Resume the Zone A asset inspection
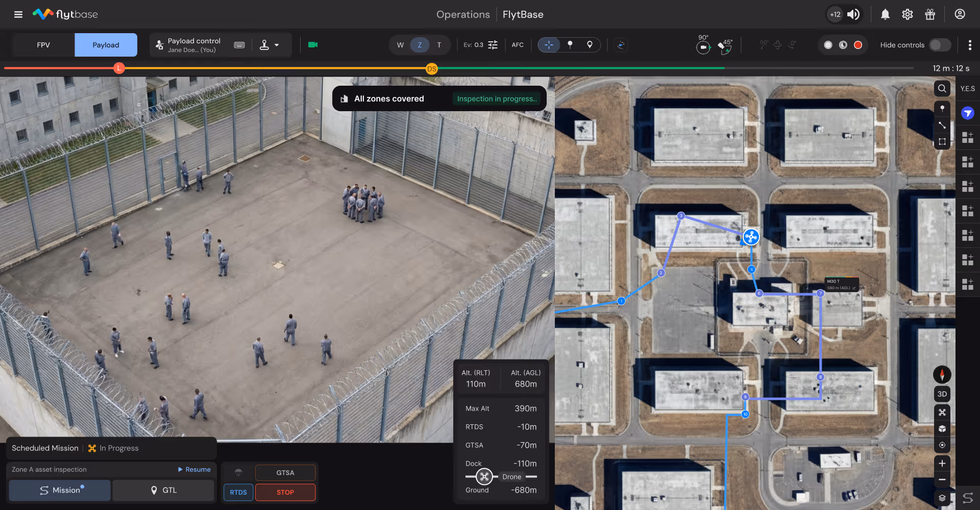980x510 pixels. click(194, 469)
